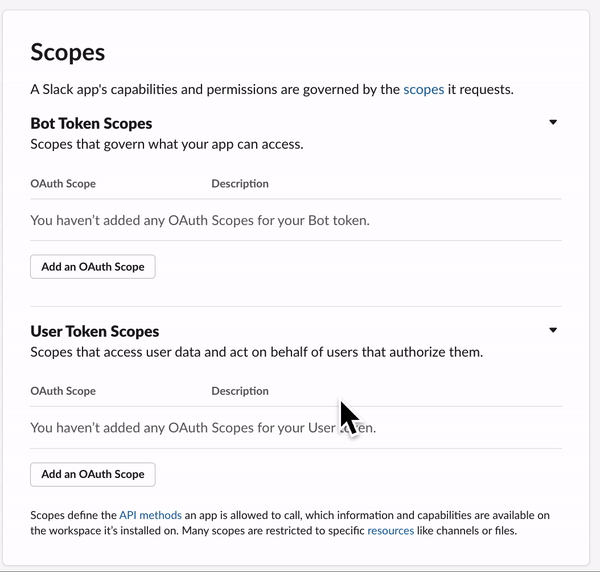Add an OAuth Scope for the Bot token
The height and width of the screenshot is (572, 600).
[93, 267]
